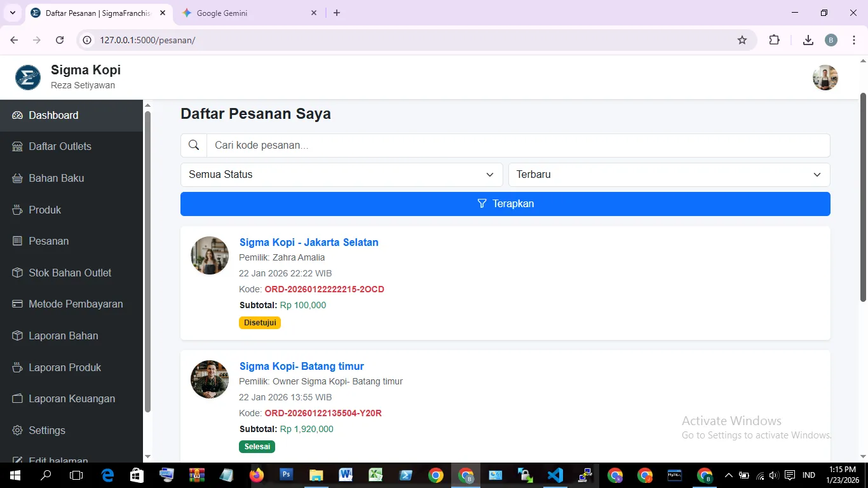Click order code ORD-20260122135504-Y20R
The height and width of the screenshot is (488, 868).
323,413
